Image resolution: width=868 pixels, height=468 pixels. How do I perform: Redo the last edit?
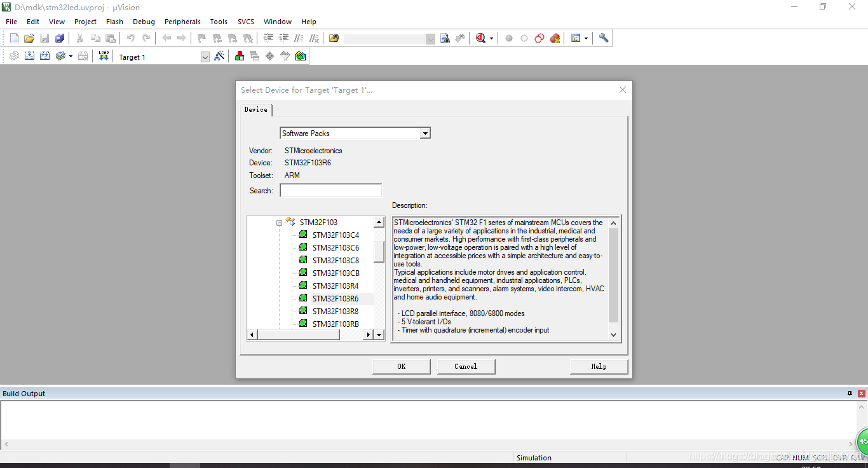[x=146, y=38]
